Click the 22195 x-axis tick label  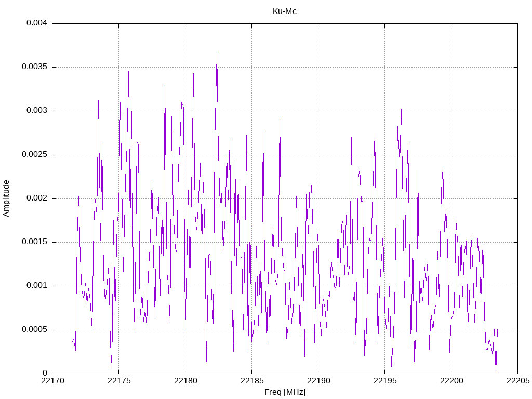[x=385, y=381]
